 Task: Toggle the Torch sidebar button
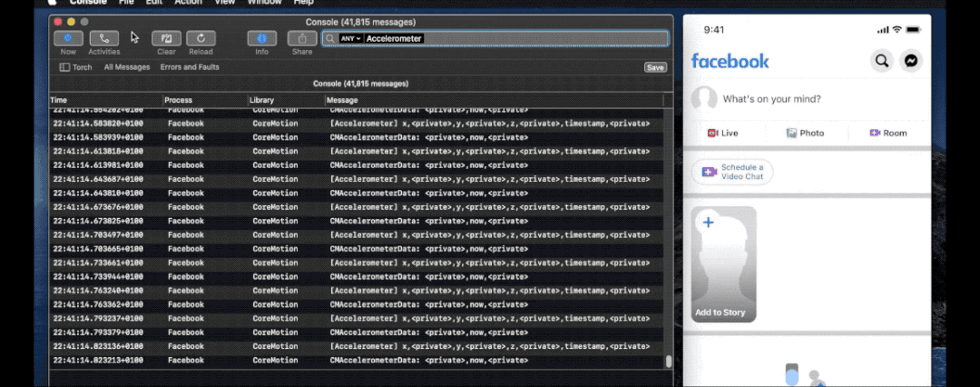click(75, 67)
